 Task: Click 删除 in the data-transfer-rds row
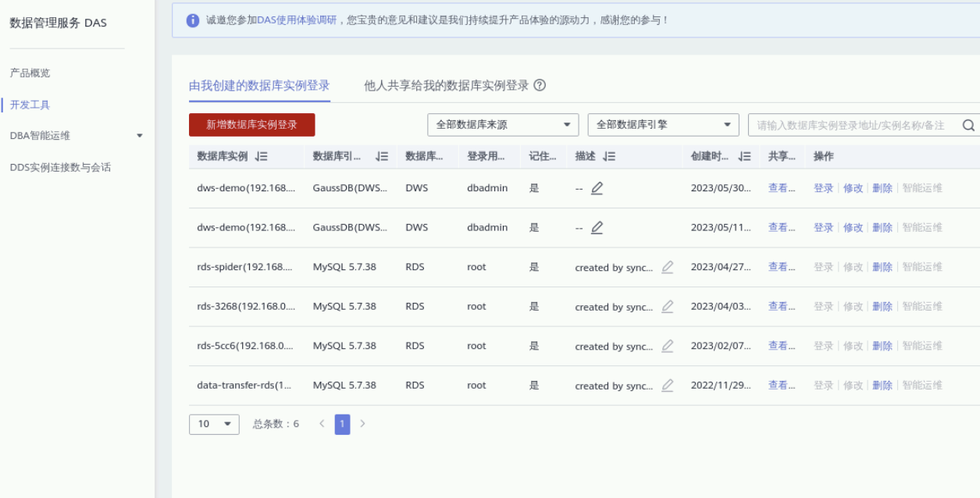pyautogui.click(x=882, y=385)
